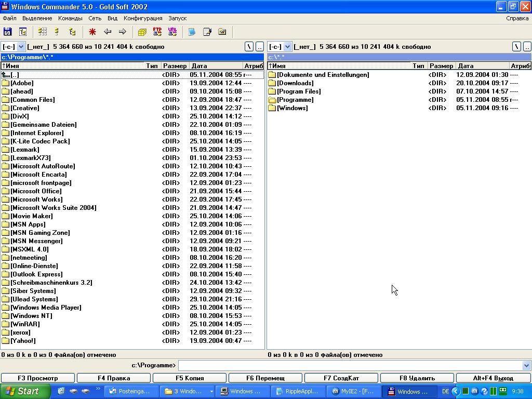This screenshot has height=399, width=532.
Task: Click the parent directory [..] up-arrow icon
Action: tap(6, 75)
